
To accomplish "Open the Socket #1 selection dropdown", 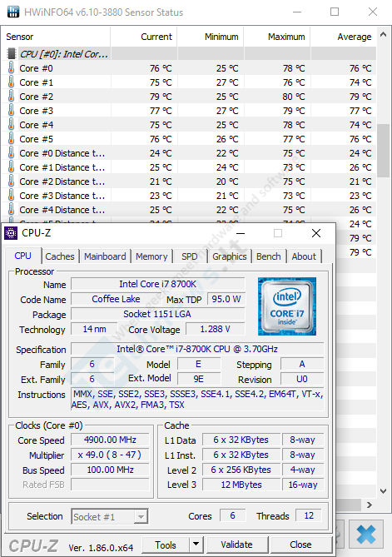I will point(110,516).
